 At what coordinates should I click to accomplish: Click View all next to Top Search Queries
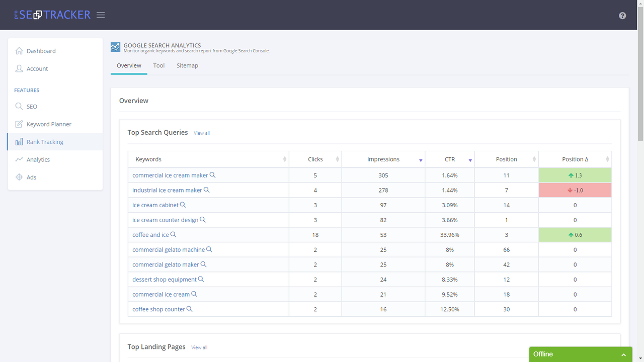click(201, 133)
